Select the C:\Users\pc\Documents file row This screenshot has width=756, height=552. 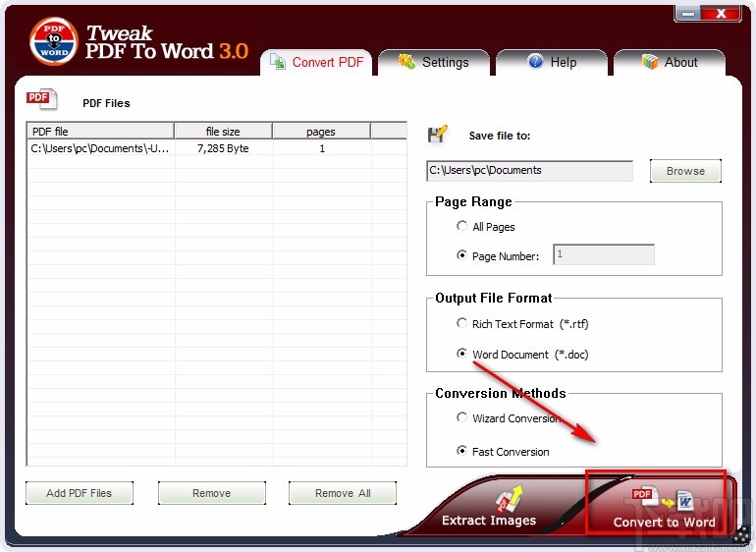[217, 148]
